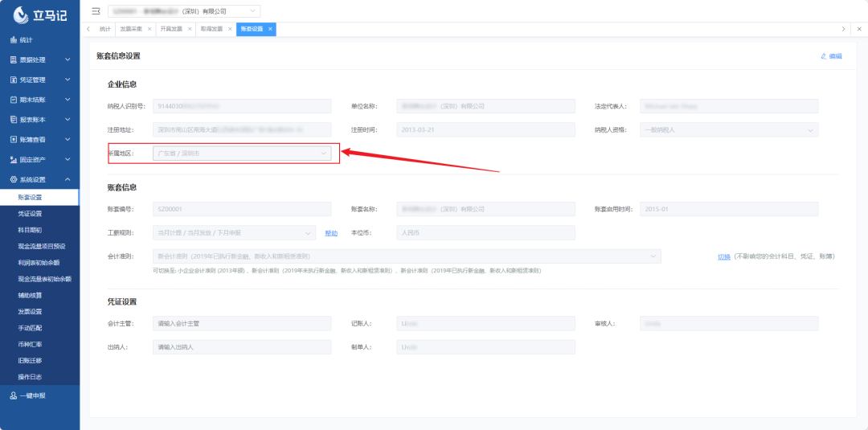Open the 一键申报 sidebar entry
Image resolution: width=868 pixels, height=430 pixels.
tap(32, 395)
